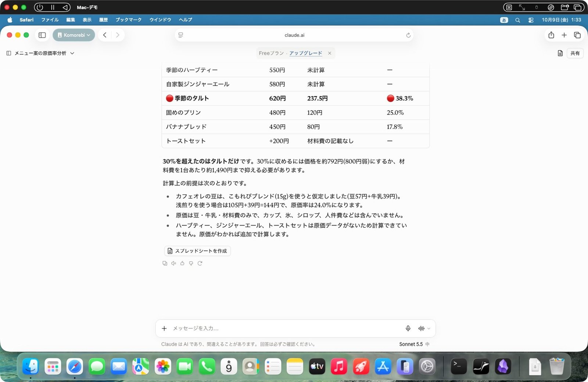588x382 pixels.
Task: Start voice dictation with the microphone icon
Action: [408, 328]
